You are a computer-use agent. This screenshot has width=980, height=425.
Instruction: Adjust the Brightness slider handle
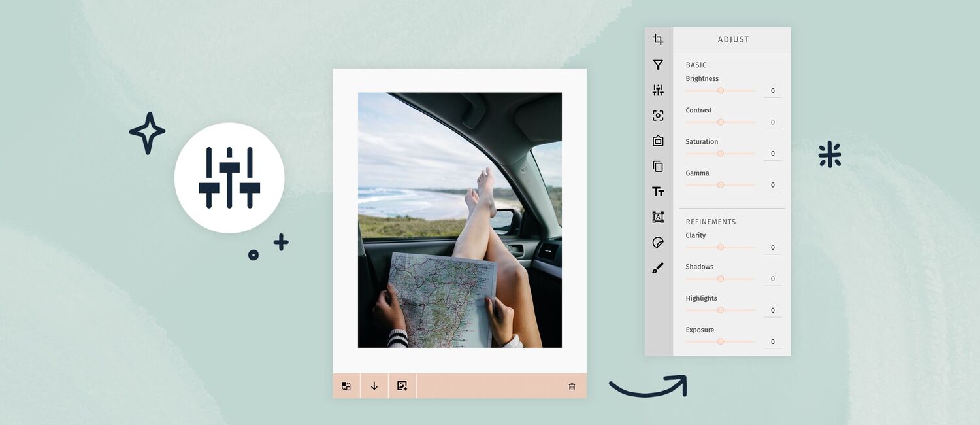pos(721,91)
